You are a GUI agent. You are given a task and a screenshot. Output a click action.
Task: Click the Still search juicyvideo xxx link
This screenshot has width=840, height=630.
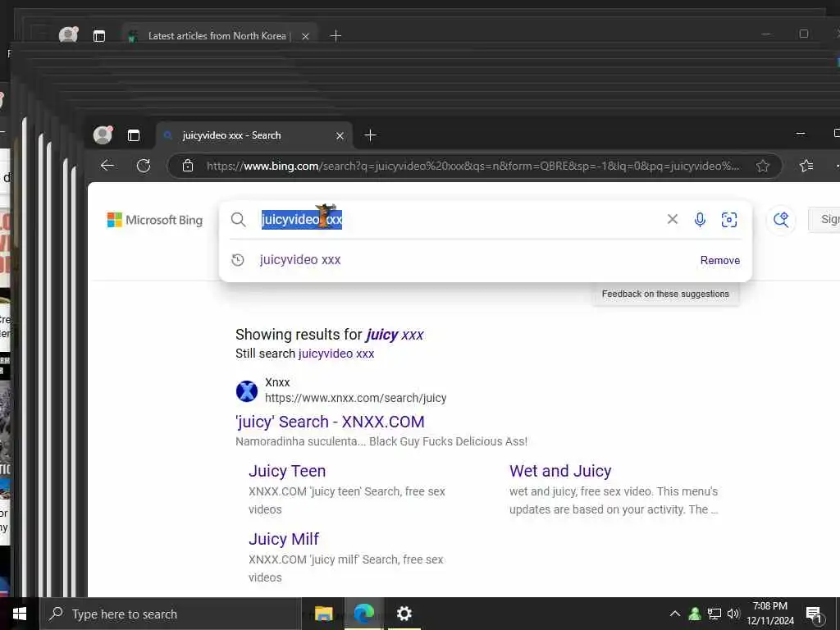pos(336,354)
